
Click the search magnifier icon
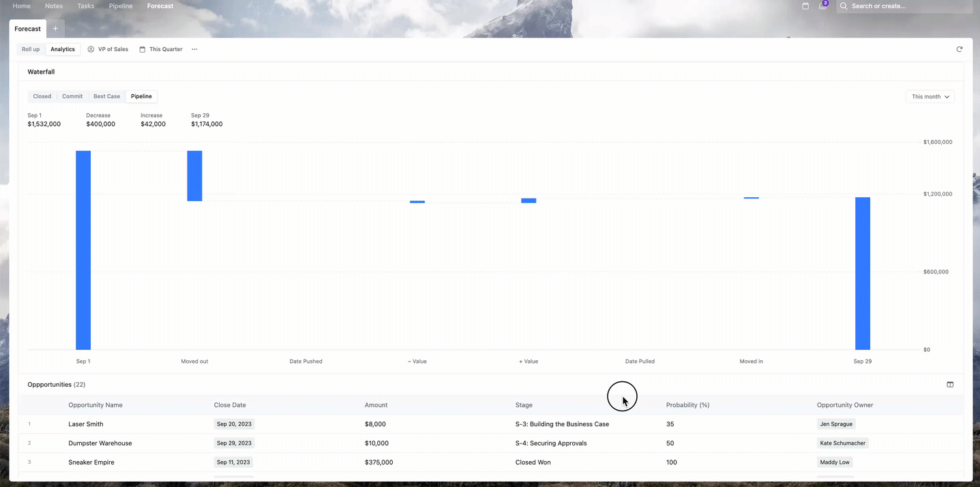pos(843,5)
